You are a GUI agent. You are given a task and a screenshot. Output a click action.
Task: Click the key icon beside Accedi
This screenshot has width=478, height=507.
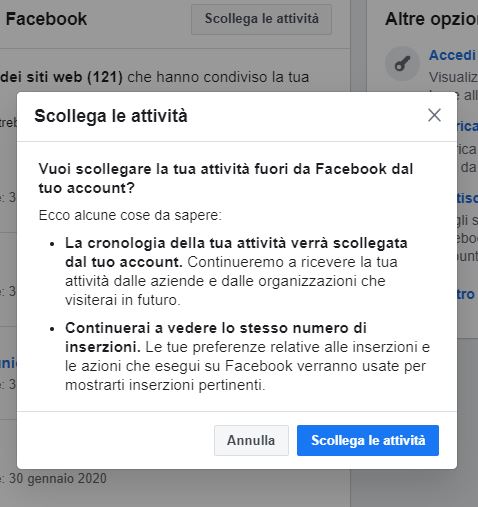(x=402, y=63)
